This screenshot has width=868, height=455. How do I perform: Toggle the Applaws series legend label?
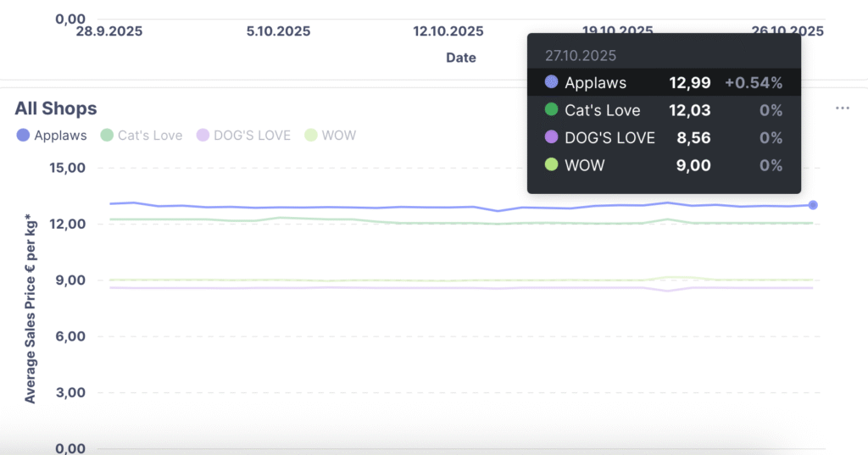[60, 136]
